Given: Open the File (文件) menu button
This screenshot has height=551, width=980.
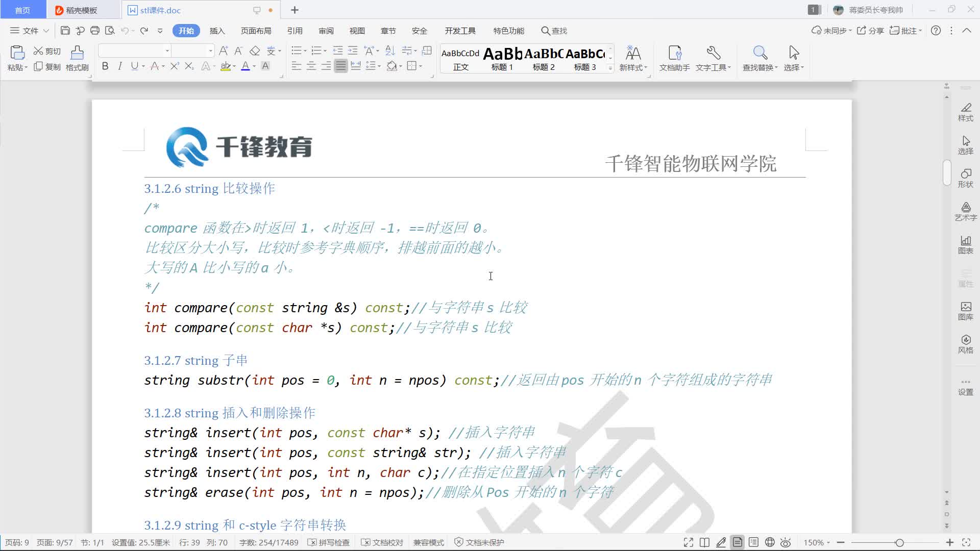Looking at the screenshot, I should [29, 31].
